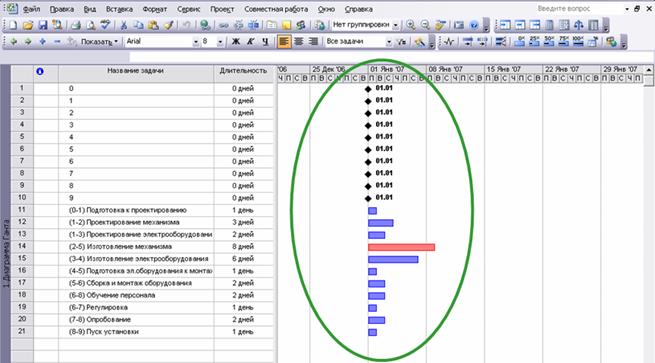Open the 'Совместная работа' menu
Image resolution: width=655 pixels, height=363 pixels.
click(x=276, y=9)
